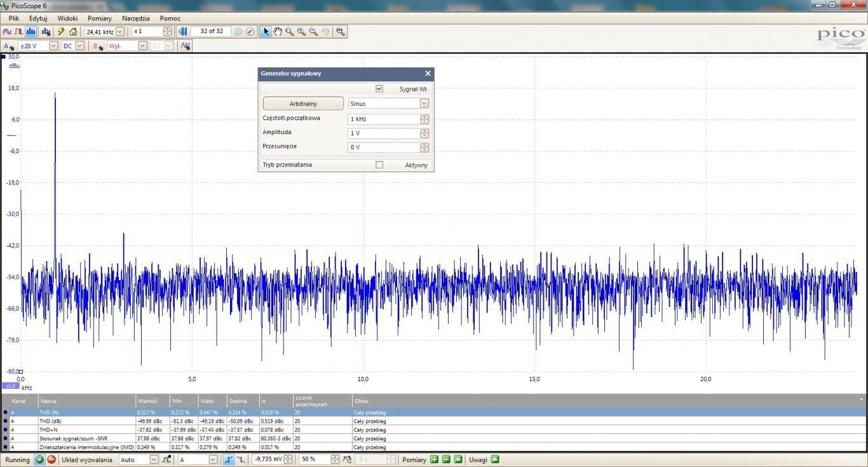Open the Plik menu
The width and height of the screenshot is (868, 467).
(14, 18)
